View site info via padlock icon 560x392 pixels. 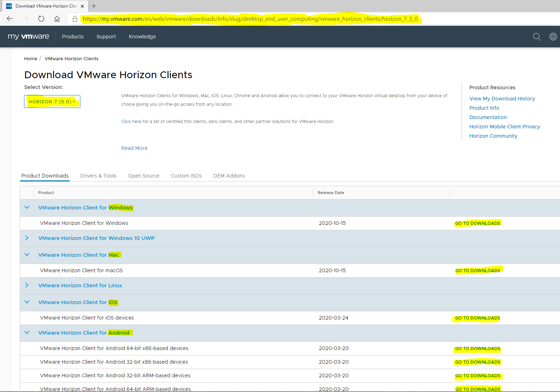75,19
